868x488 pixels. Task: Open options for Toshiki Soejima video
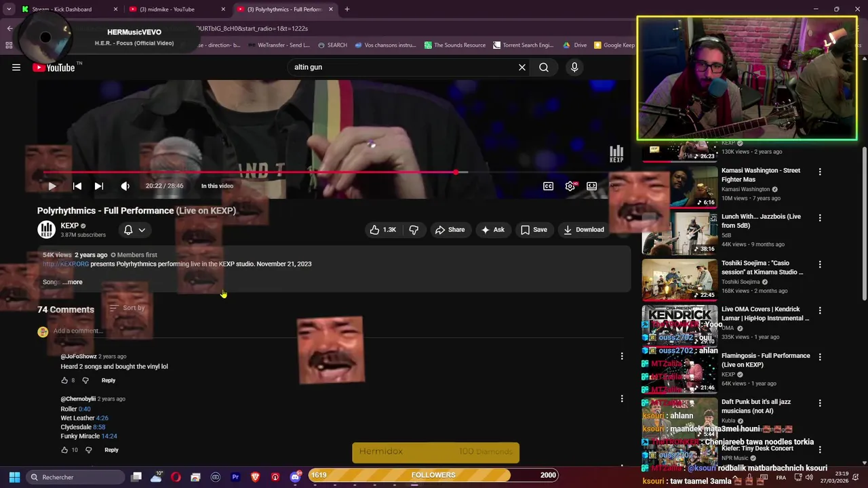[820, 264]
